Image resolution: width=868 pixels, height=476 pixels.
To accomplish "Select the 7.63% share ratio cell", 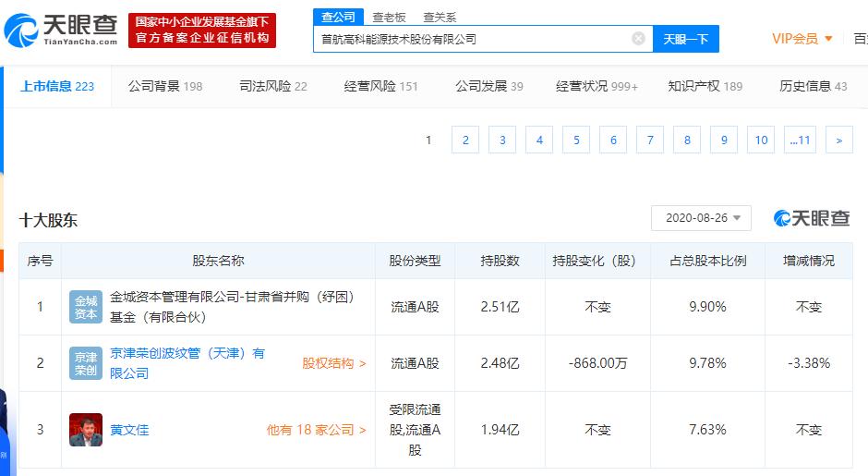I will [x=707, y=430].
